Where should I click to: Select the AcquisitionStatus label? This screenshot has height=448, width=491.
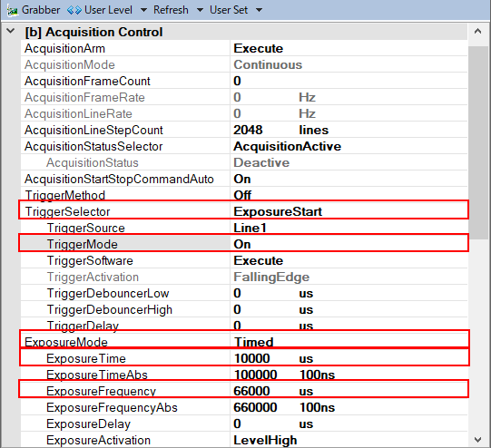tap(93, 162)
